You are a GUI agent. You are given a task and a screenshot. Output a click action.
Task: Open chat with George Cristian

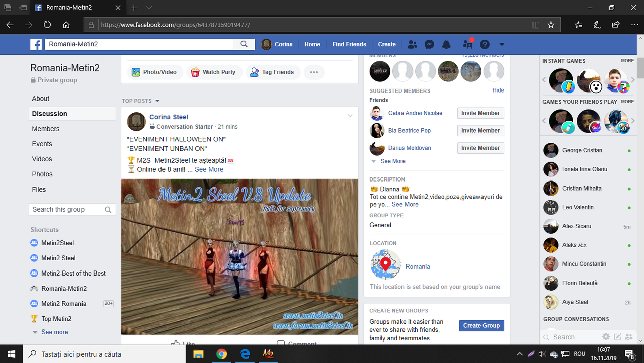click(587, 150)
